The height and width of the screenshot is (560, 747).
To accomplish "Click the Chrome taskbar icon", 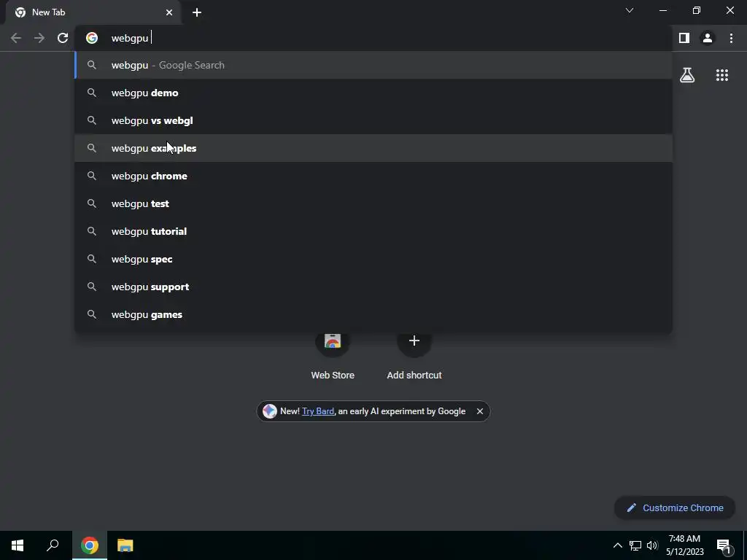I will [90, 545].
